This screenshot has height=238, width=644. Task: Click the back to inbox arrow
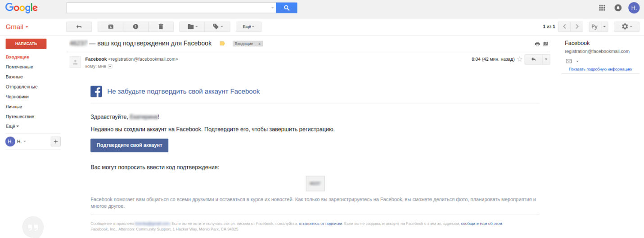(x=79, y=27)
